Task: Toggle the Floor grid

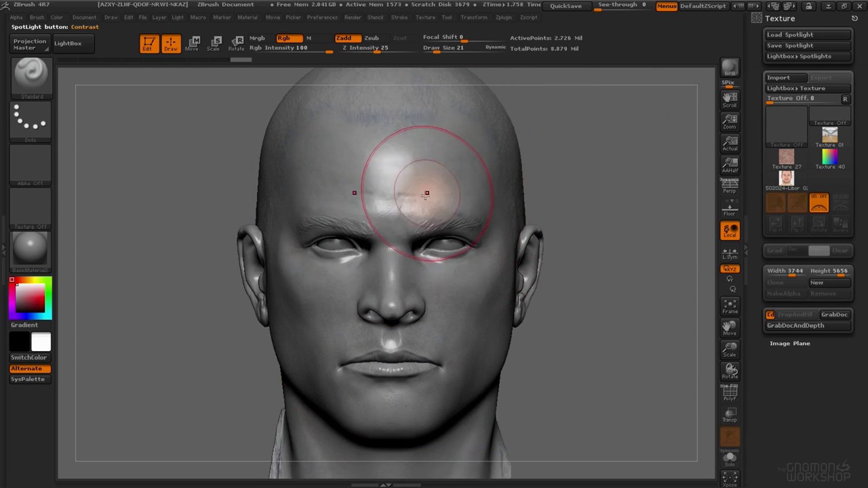Action: pos(730,209)
